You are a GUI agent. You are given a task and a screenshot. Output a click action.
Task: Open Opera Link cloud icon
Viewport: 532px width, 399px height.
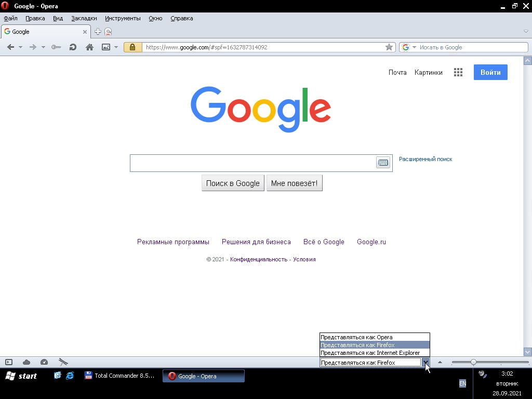click(26, 362)
